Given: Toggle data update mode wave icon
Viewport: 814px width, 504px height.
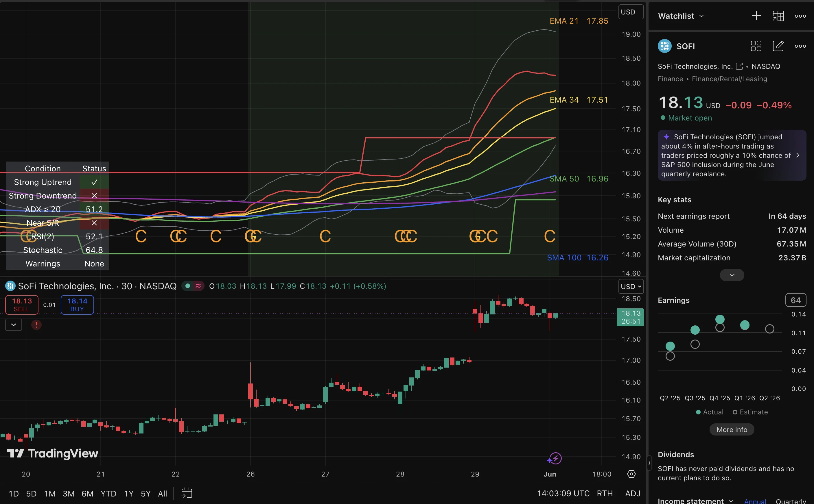Looking at the screenshot, I should coord(198,286).
